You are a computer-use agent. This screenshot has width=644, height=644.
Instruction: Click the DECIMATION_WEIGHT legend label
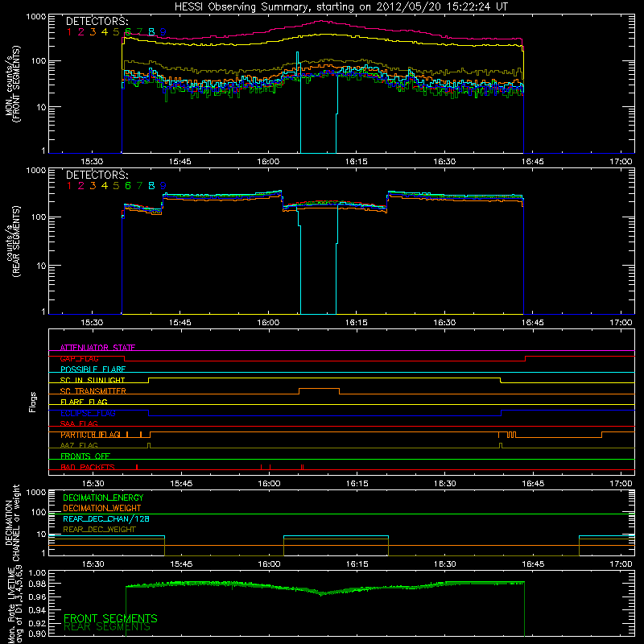pyautogui.click(x=102, y=508)
